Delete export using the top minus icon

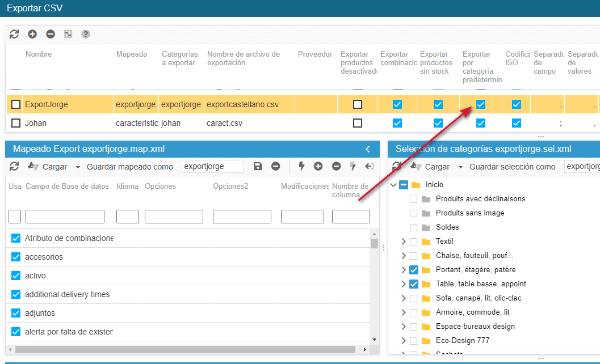51,34
